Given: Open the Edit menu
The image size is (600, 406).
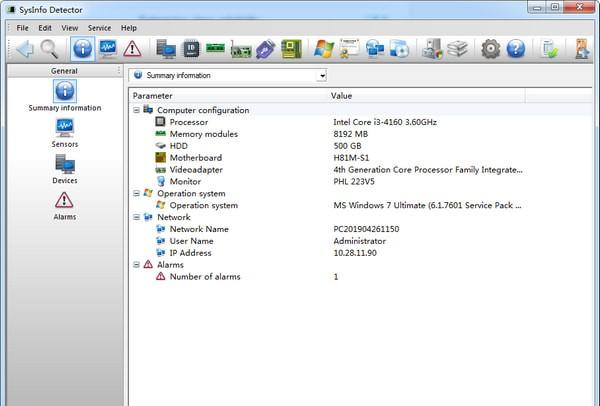Looking at the screenshot, I should (45, 28).
